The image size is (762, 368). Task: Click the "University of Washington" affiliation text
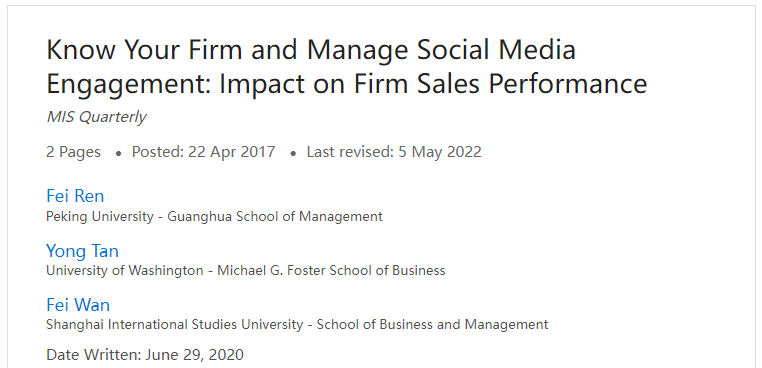coord(124,270)
